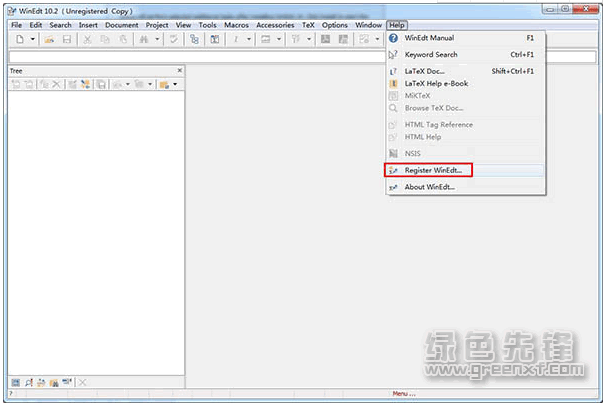The width and height of the screenshot is (603, 404).
Task: Open the Edit menu
Action: pyautogui.click(x=36, y=25)
